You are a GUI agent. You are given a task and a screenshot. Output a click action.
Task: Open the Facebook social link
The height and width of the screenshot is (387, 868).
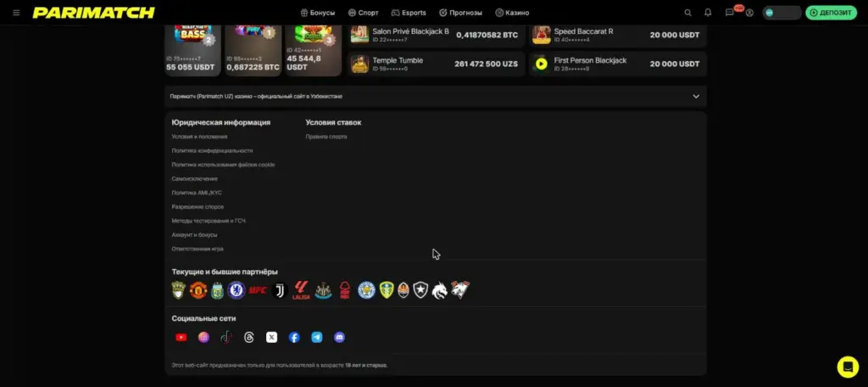click(294, 337)
